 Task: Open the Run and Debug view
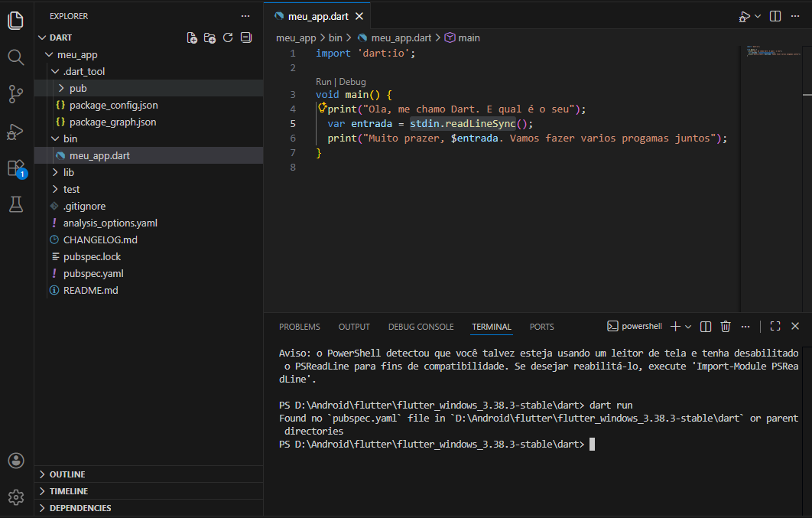pyautogui.click(x=16, y=132)
